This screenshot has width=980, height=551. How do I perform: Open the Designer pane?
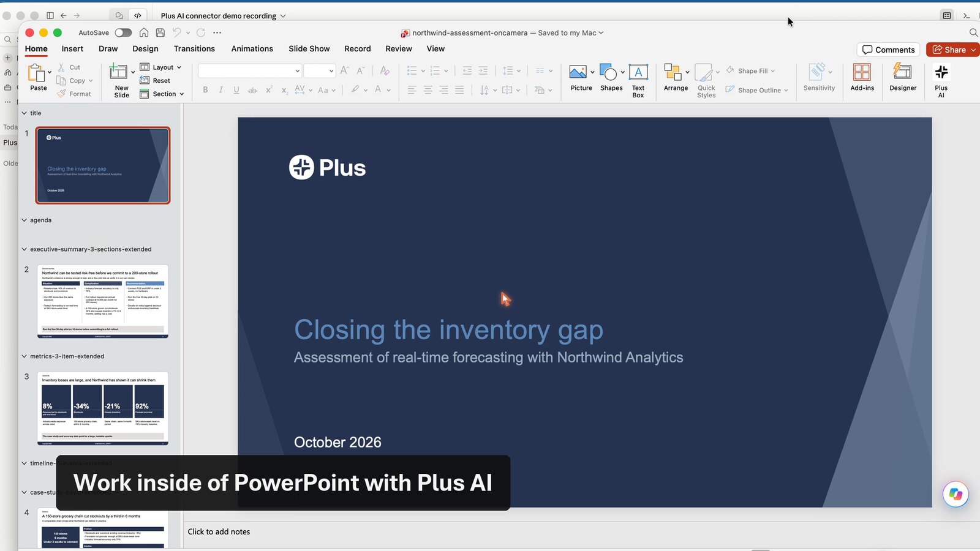(x=903, y=78)
